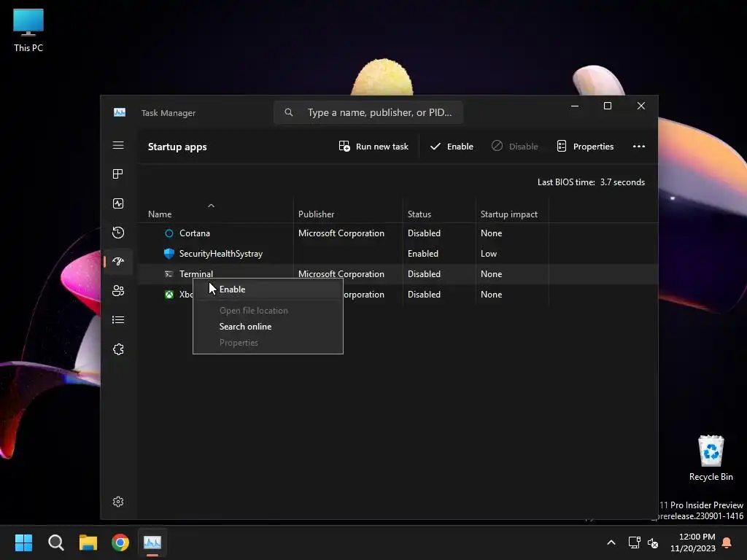Click Task Manager taskbar icon

[x=152, y=542]
